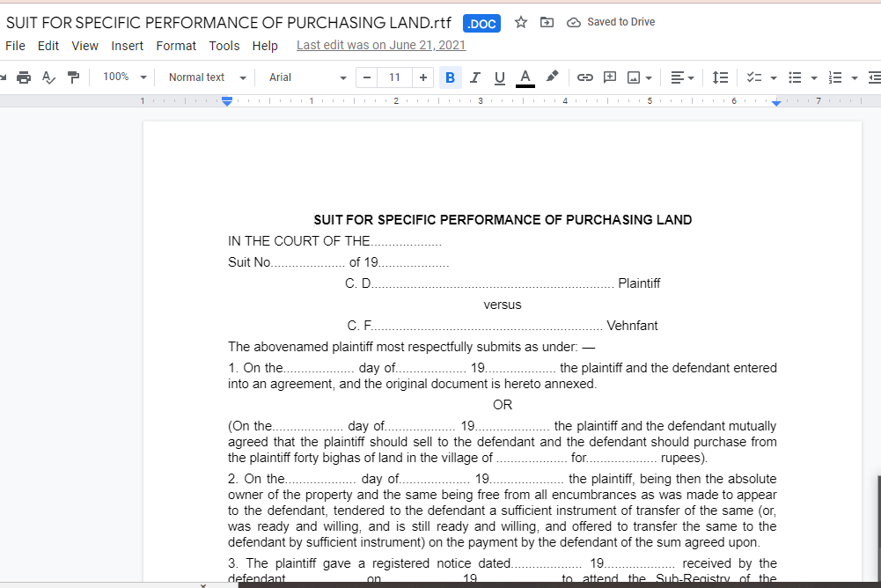Click the Insert link icon
The image size is (881, 588).
(584, 77)
